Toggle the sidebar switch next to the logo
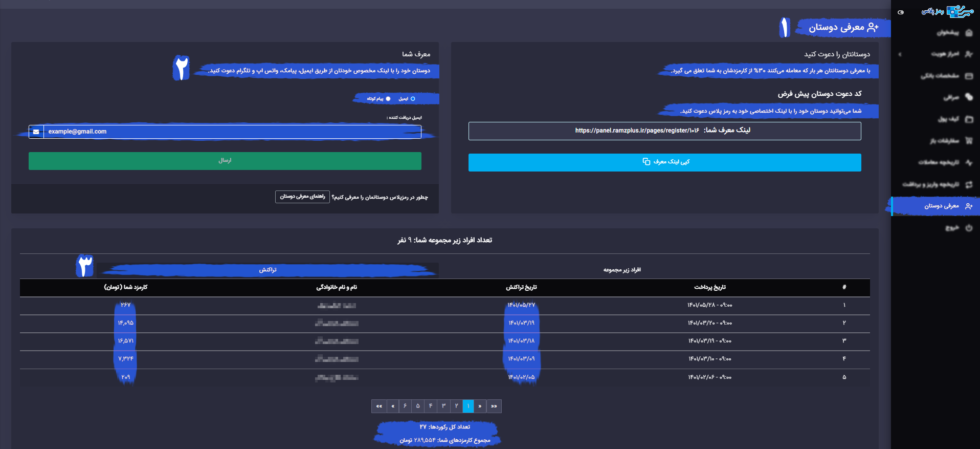This screenshot has width=980, height=449. tap(901, 12)
